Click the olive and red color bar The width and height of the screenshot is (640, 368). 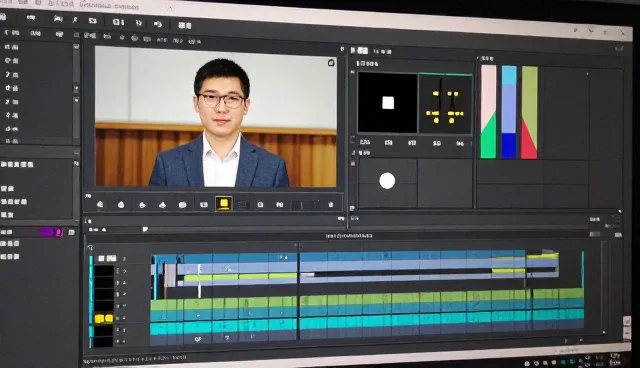click(529, 113)
